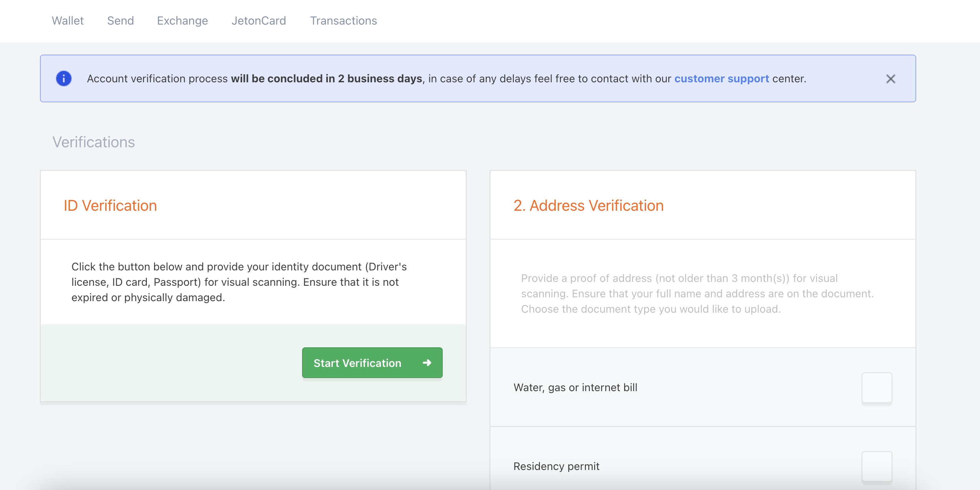Select the Residency permit row label
The height and width of the screenshot is (490, 980).
click(556, 466)
